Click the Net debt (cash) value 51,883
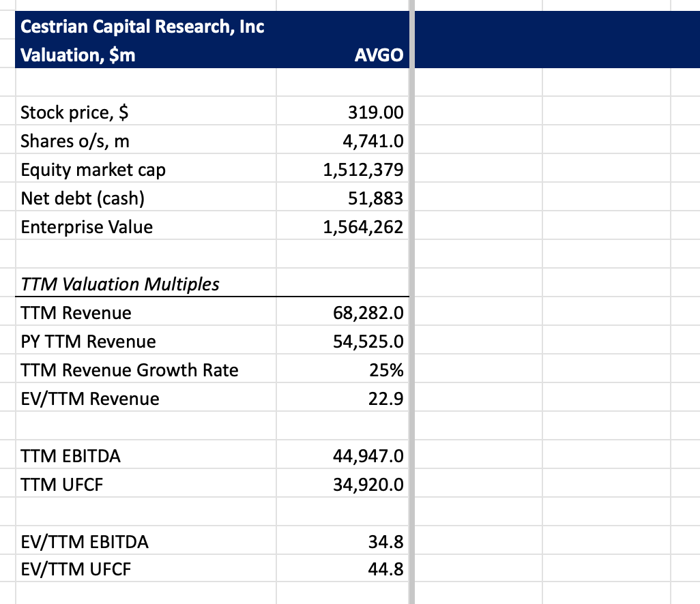The height and width of the screenshot is (604, 700). point(342,197)
